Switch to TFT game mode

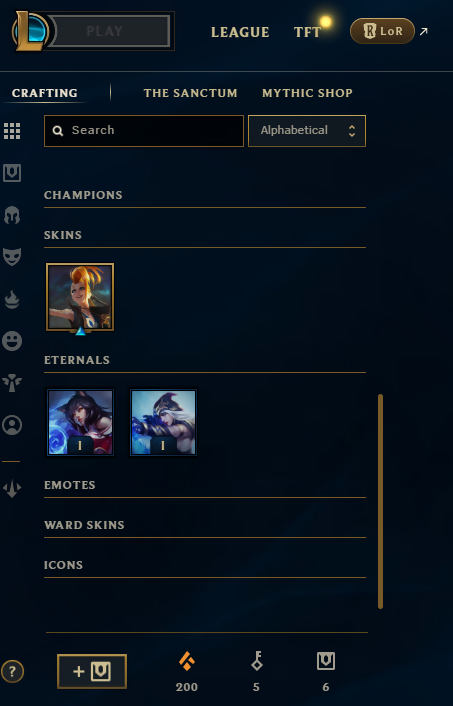308,32
